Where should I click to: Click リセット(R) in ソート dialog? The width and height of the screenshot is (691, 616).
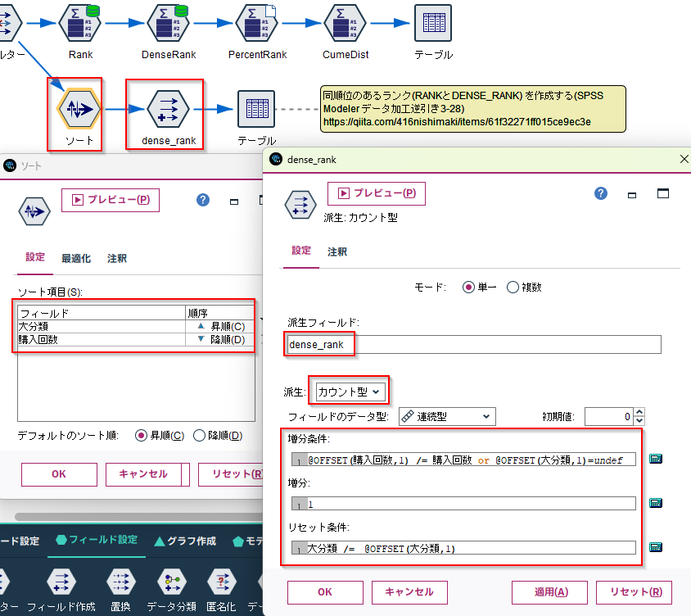tap(231, 474)
